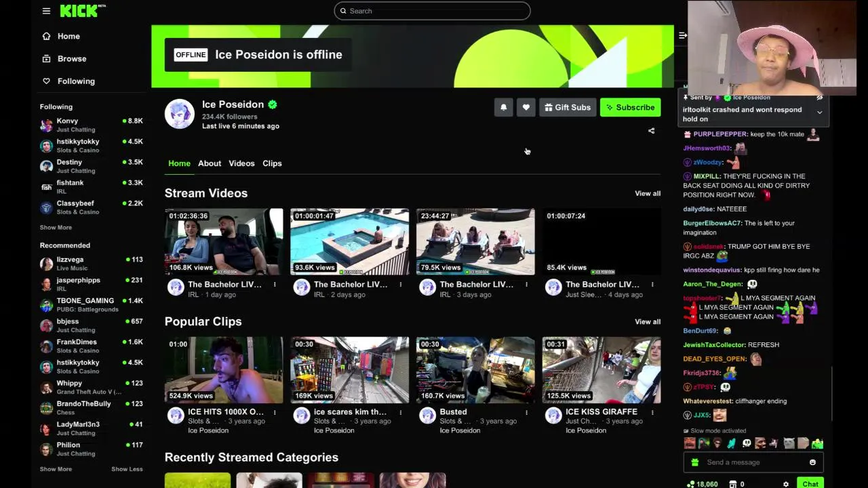Click the Search input field
The height and width of the screenshot is (488, 868).
(x=432, y=11)
